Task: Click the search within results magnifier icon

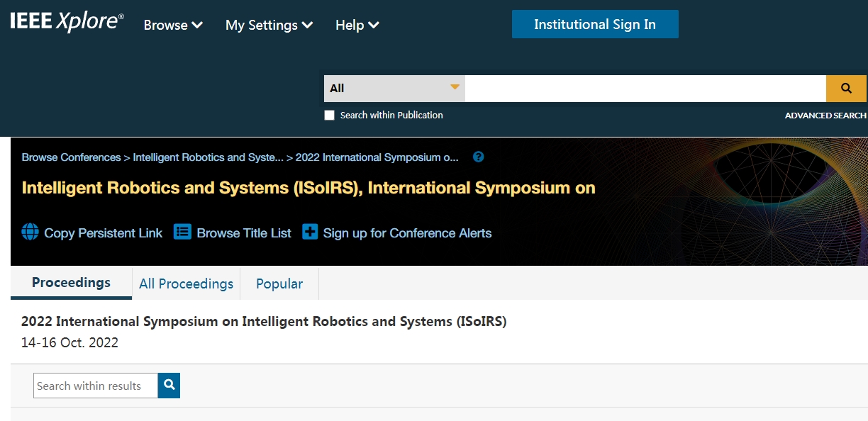Action: (x=169, y=386)
